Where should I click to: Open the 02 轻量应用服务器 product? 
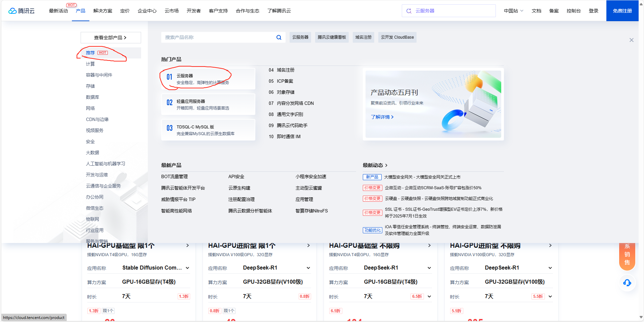pos(208,104)
